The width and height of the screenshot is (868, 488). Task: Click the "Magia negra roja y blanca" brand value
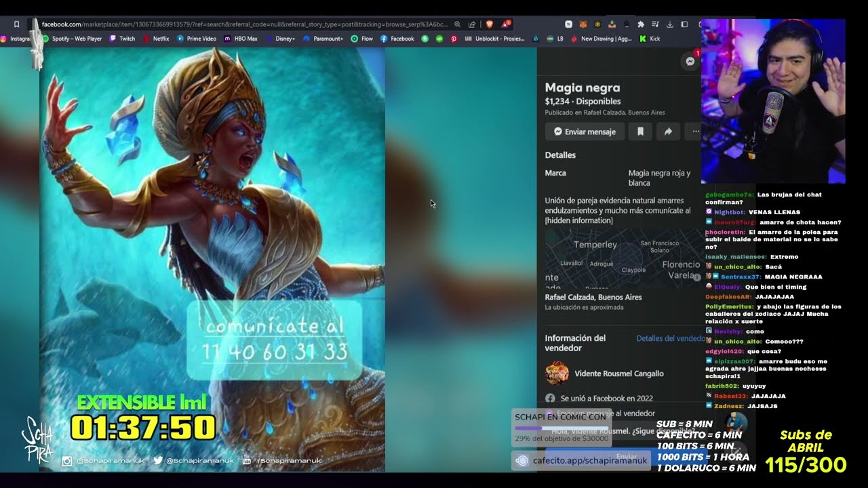660,178
